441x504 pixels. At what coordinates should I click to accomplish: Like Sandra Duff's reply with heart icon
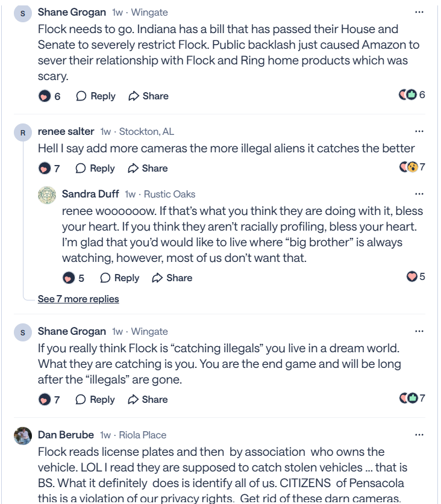(x=69, y=278)
